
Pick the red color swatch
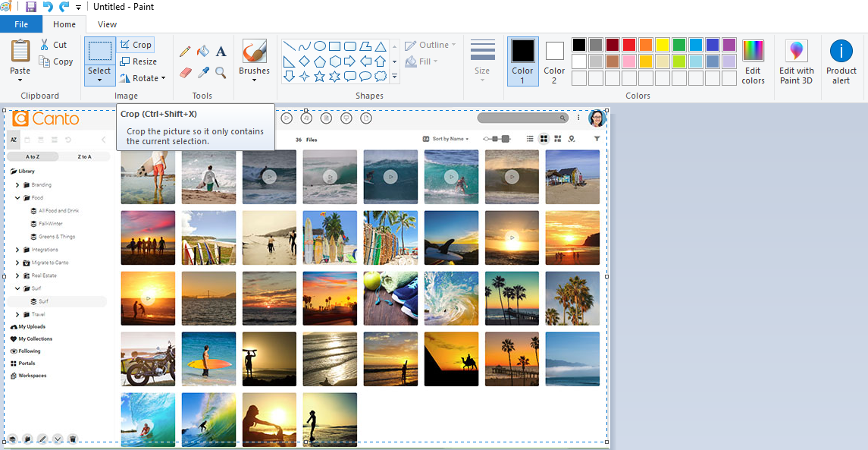pyautogui.click(x=628, y=45)
